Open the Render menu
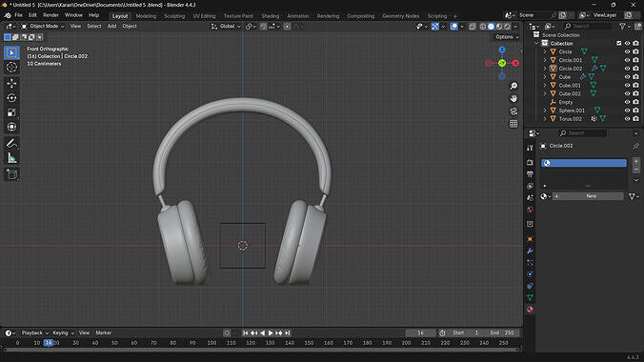This screenshot has width=644, height=362. click(50, 15)
